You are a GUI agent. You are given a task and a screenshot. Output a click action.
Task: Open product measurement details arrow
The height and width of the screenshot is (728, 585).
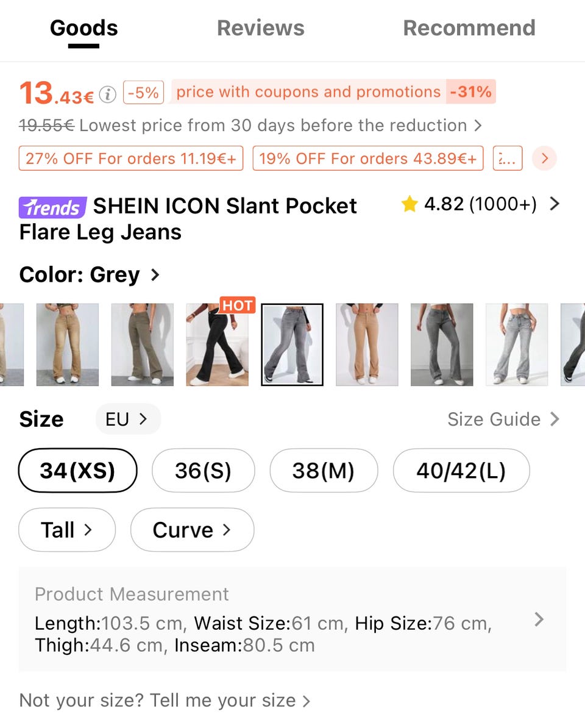pos(539,619)
